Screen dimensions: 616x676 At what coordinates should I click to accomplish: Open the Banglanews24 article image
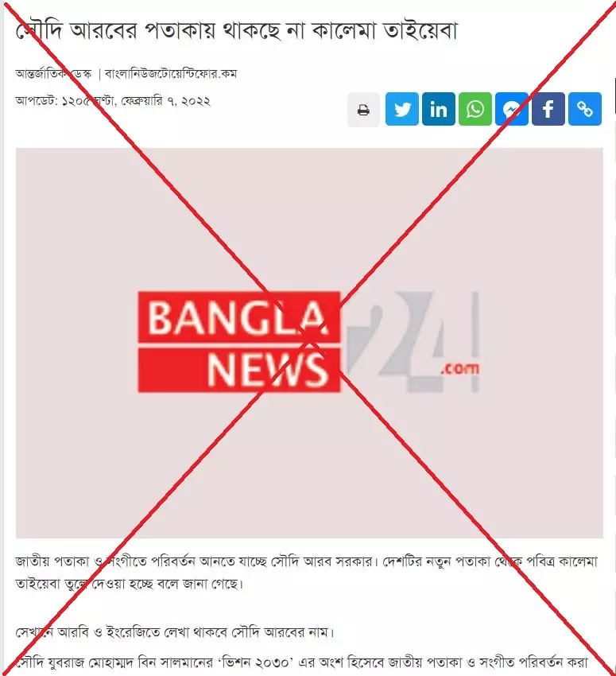pos(309,344)
